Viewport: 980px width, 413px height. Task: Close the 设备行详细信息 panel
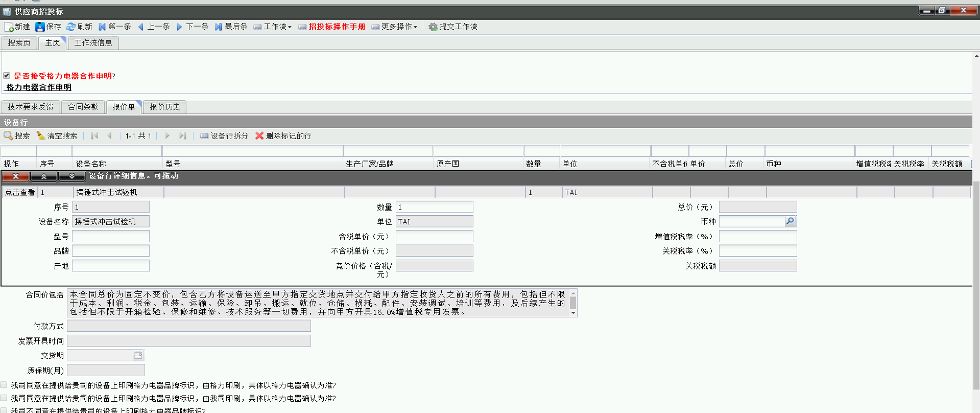[15, 176]
